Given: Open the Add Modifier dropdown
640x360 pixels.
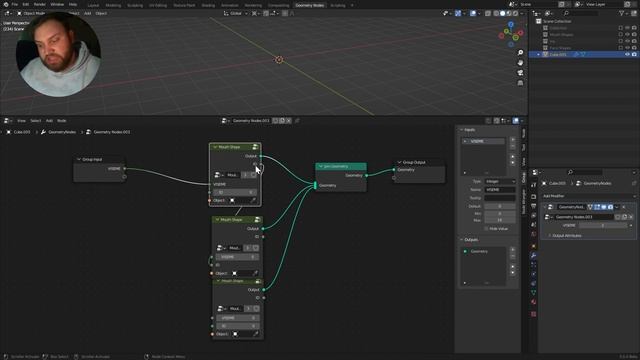Looking at the screenshot, I should pos(588,196).
